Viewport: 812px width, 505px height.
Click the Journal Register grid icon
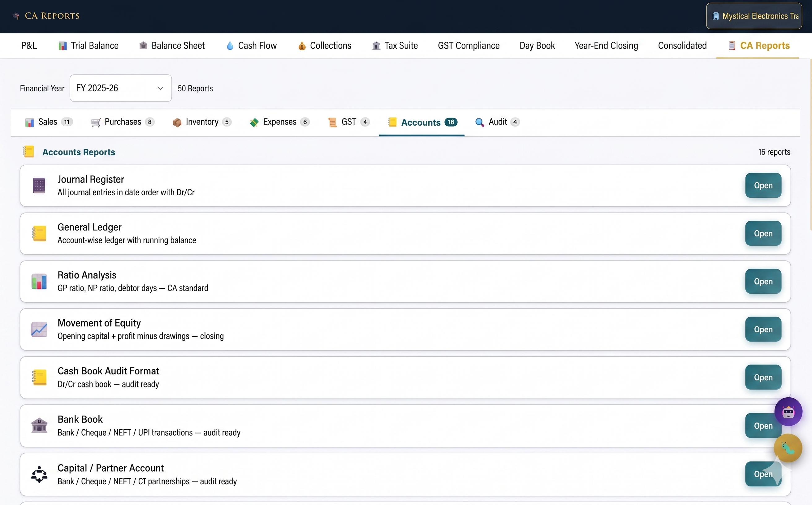(39, 185)
